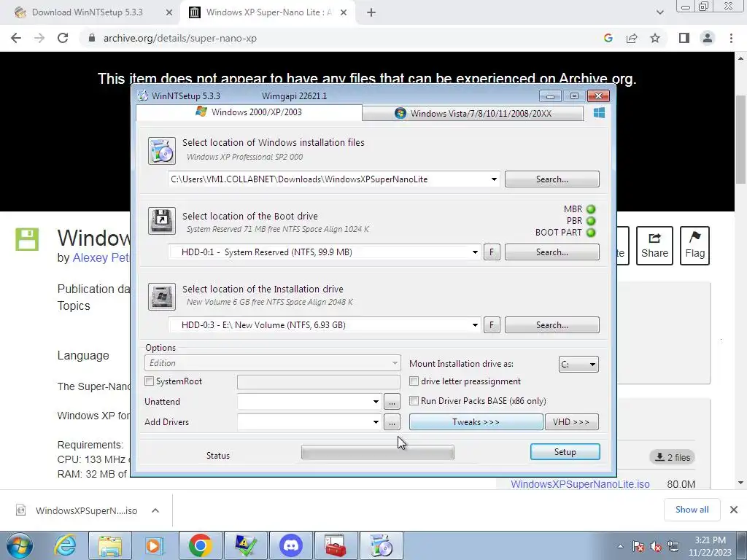Screen dimensions: 747x560
Task: Start installation with the Setup button
Action: tap(565, 452)
